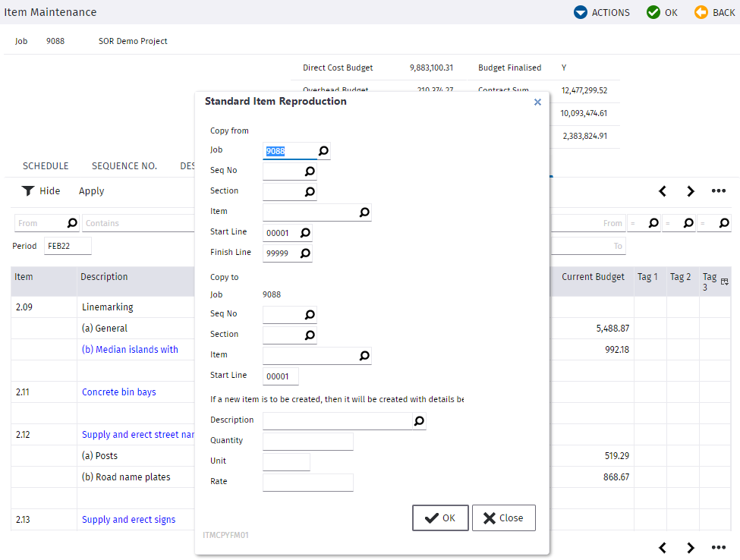The height and width of the screenshot is (560, 740).
Task: Open Description lookup in the dialog
Action: pos(419,421)
